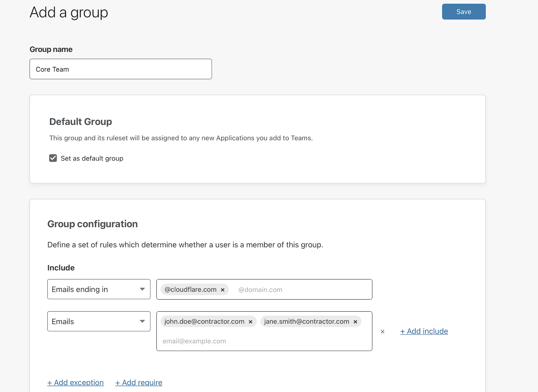This screenshot has width=538, height=392.
Task: Click the Group name field containing Core Team
Action: tap(120, 69)
